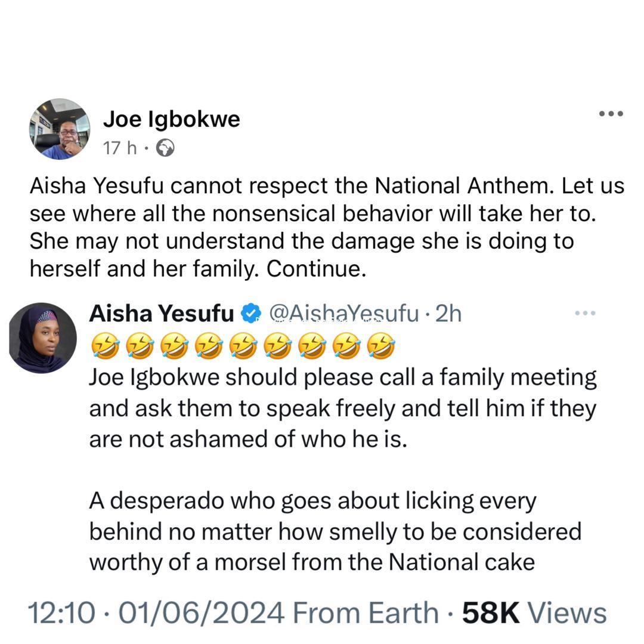Click the first laughing emoji in the tweet

tap(106, 346)
